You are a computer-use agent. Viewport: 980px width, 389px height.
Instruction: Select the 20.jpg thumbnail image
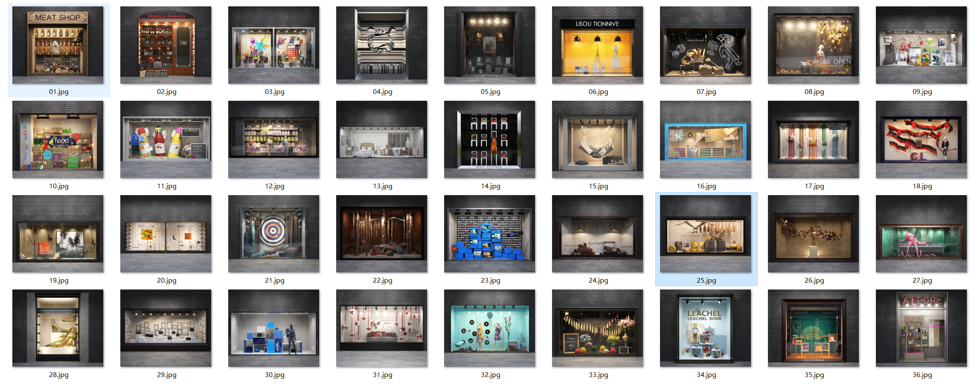166,234
